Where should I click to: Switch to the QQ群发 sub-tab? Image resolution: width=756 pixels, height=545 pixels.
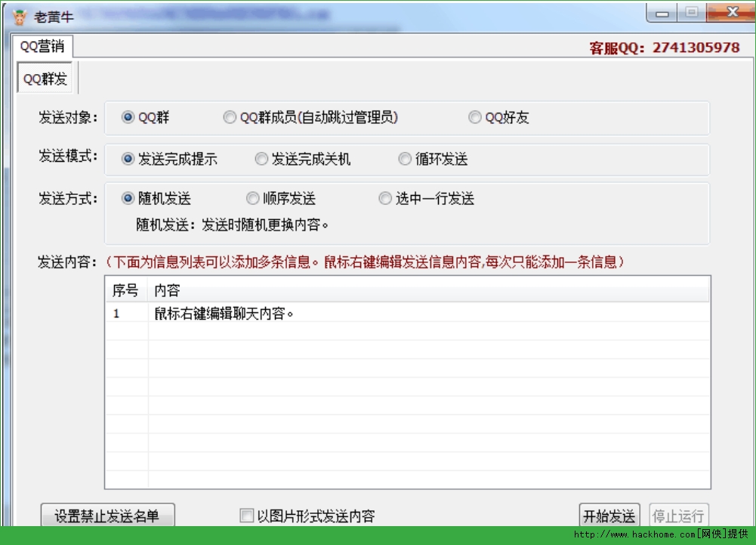click(45, 78)
